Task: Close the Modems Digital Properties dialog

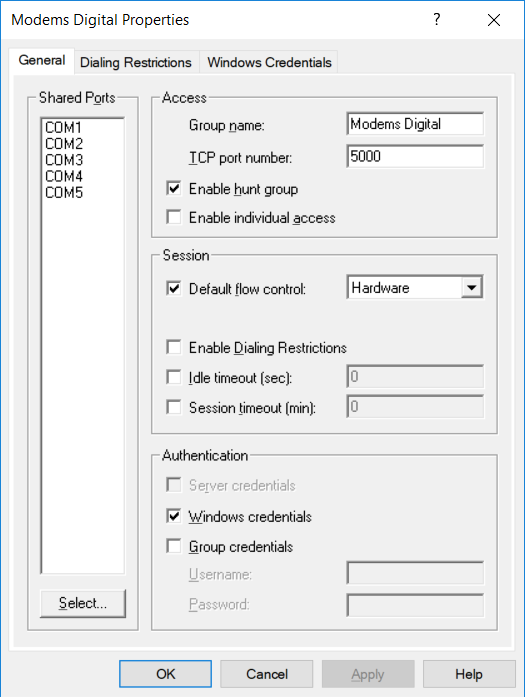Action: tap(494, 20)
